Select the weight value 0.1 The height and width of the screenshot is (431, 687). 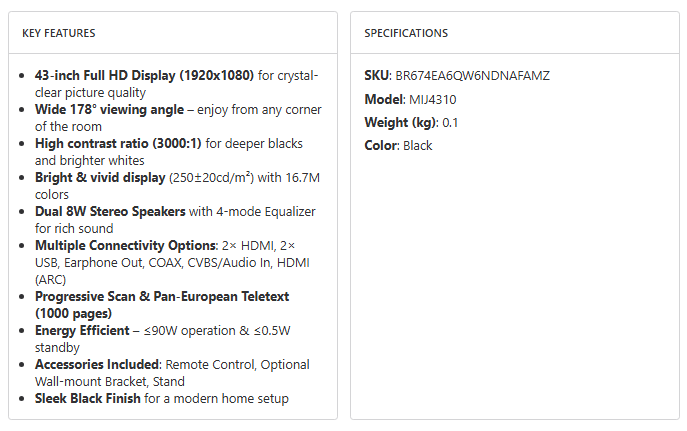coord(450,122)
